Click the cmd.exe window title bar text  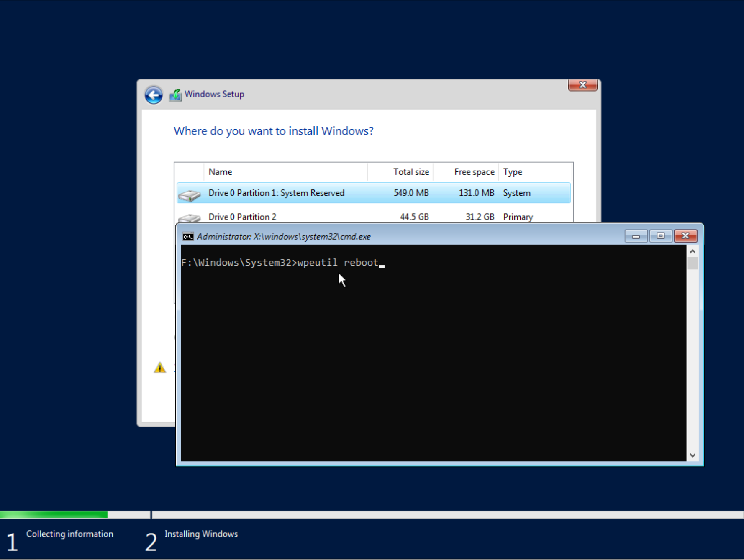click(x=284, y=237)
